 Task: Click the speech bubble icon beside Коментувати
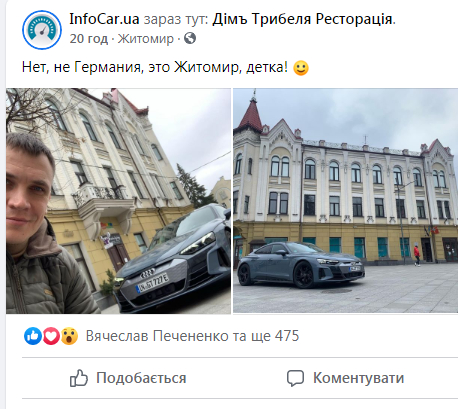[295, 378]
